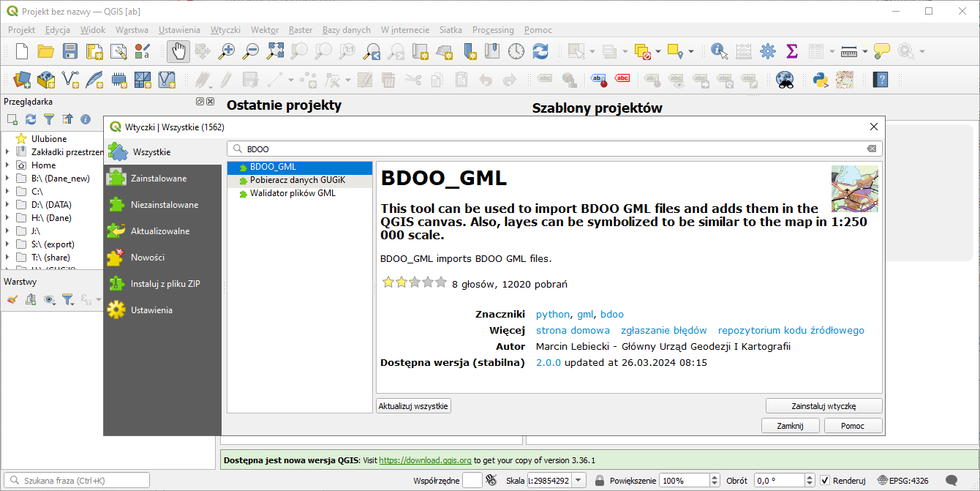The width and height of the screenshot is (980, 491).
Task: Click the Refresh map toolbar icon
Action: pos(540,51)
